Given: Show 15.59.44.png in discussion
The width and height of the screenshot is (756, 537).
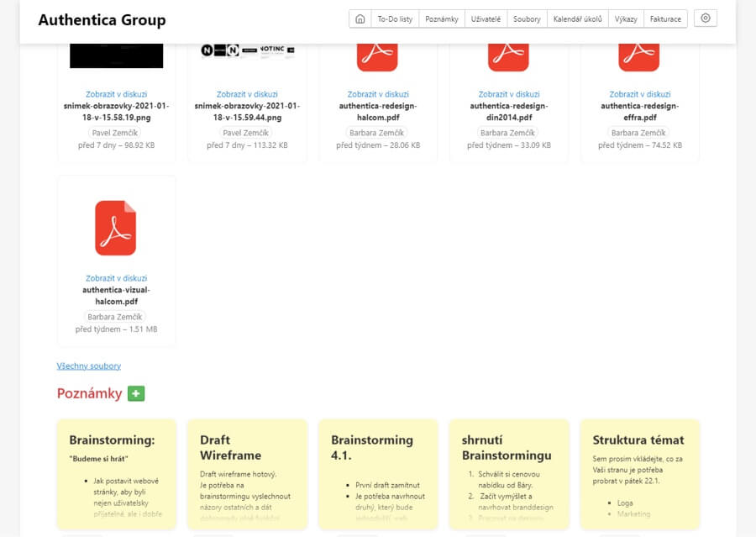Looking at the screenshot, I should pos(247,94).
